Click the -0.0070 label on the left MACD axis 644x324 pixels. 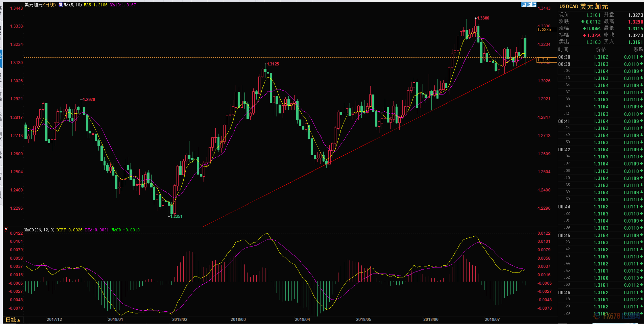(16, 308)
